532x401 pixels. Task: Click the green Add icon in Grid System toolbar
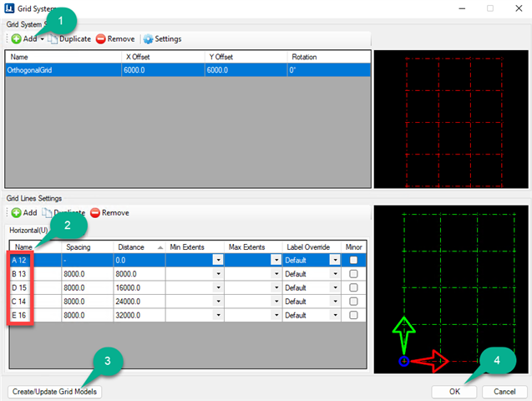coord(16,38)
